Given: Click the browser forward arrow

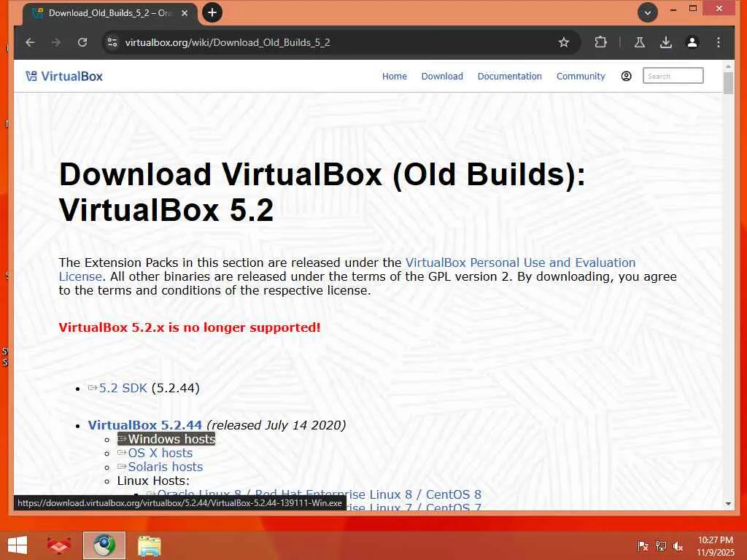Looking at the screenshot, I should coord(56,42).
